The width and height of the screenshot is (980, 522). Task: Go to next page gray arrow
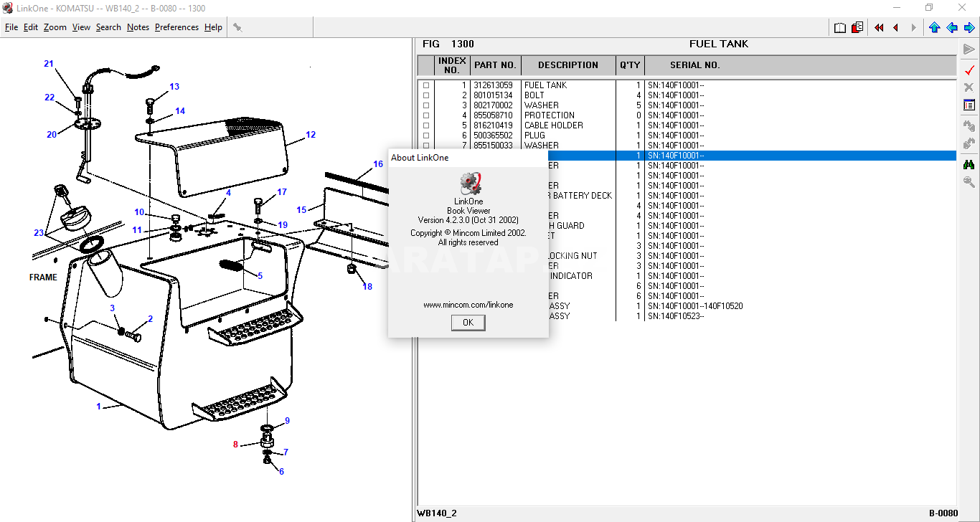tap(913, 27)
